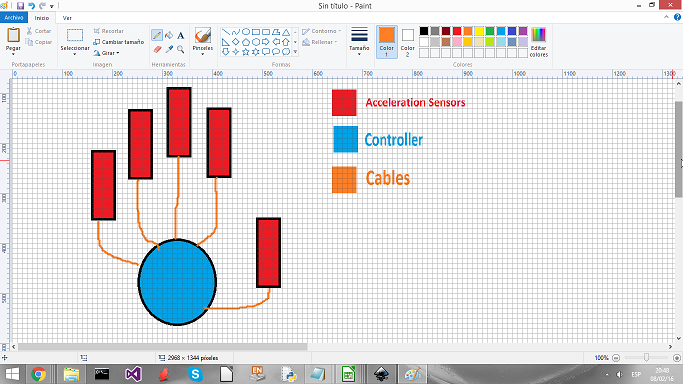Image resolution: width=683 pixels, height=384 pixels.
Task: Select the Magnifier tool
Action: point(181,49)
